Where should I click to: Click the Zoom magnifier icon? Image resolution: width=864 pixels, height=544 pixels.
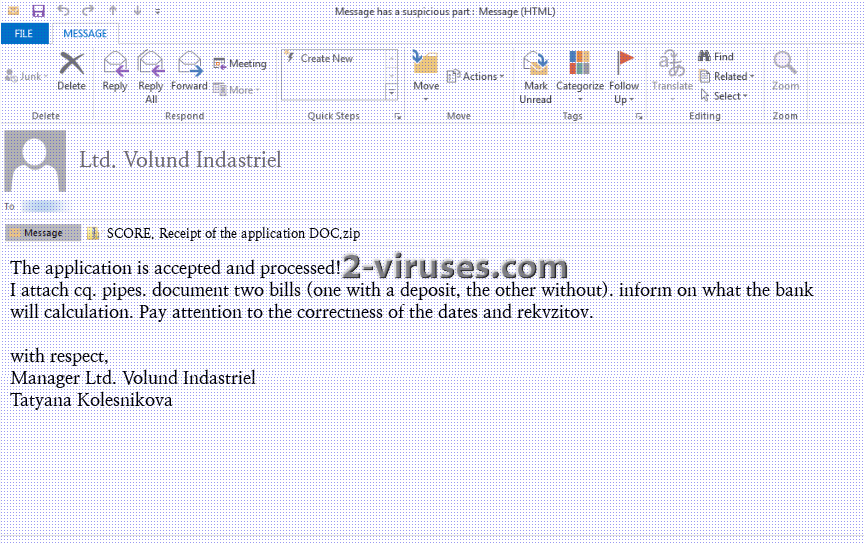tap(785, 70)
